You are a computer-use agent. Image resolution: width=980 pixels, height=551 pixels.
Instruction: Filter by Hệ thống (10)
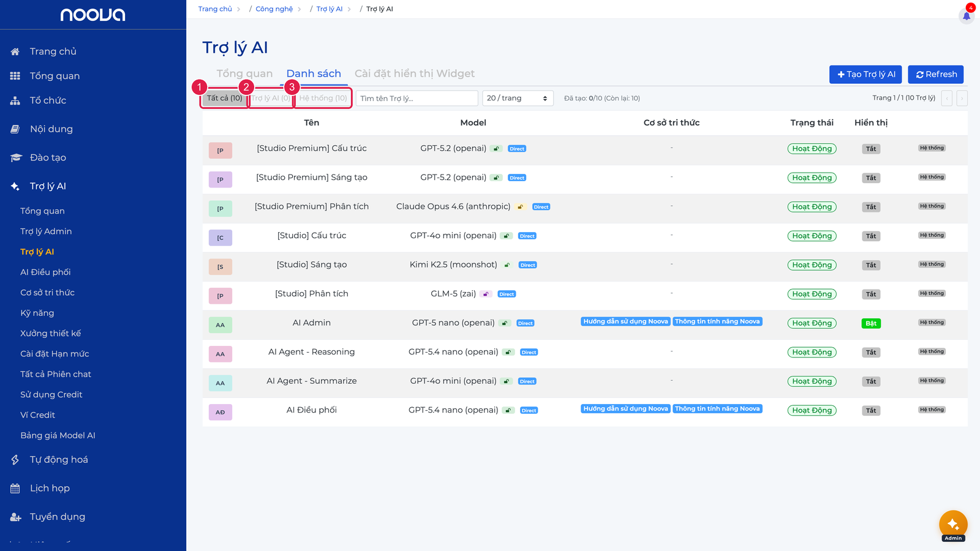point(323,98)
